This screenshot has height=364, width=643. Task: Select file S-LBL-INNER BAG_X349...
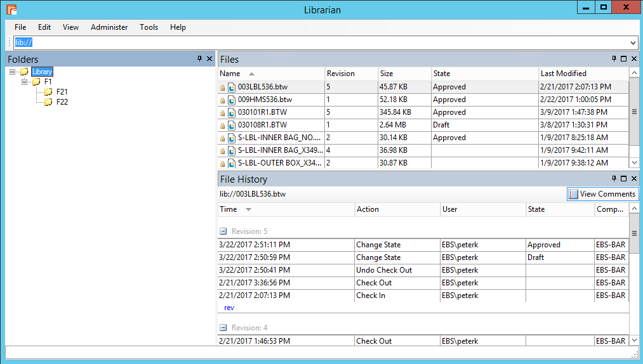281,150
